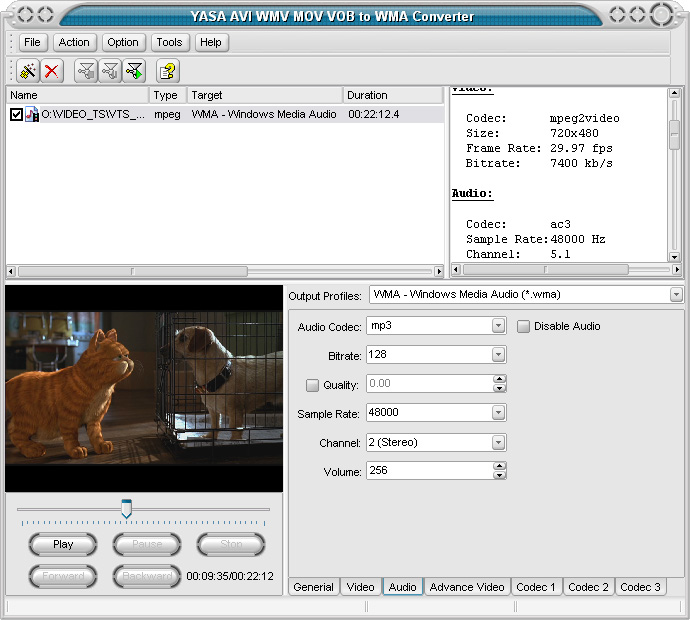Click the second grayed-out convert toolbar icon
The width and height of the screenshot is (690, 620).
click(x=110, y=70)
